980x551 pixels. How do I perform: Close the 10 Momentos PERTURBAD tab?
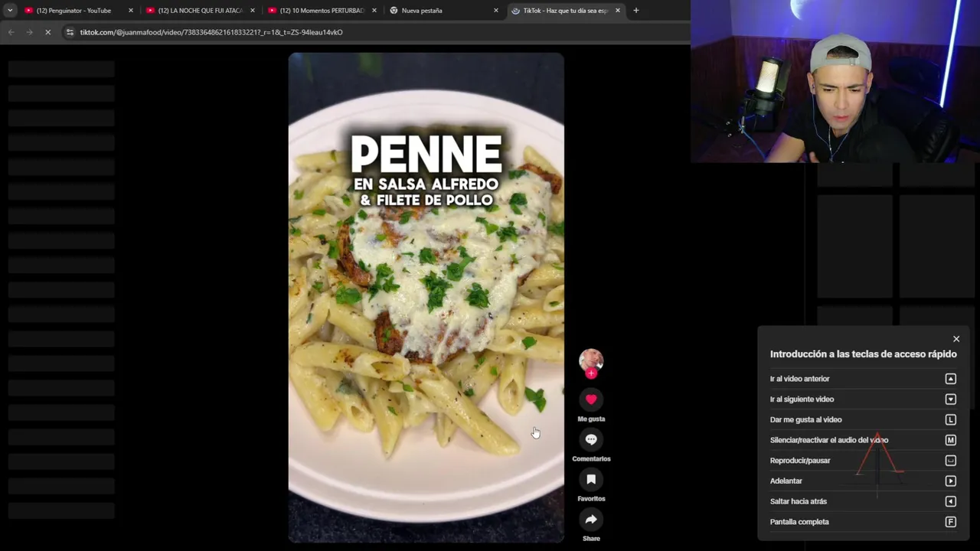[374, 11]
